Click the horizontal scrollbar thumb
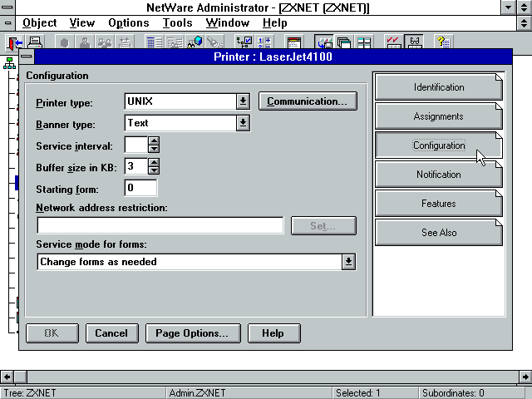 coord(20,377)
